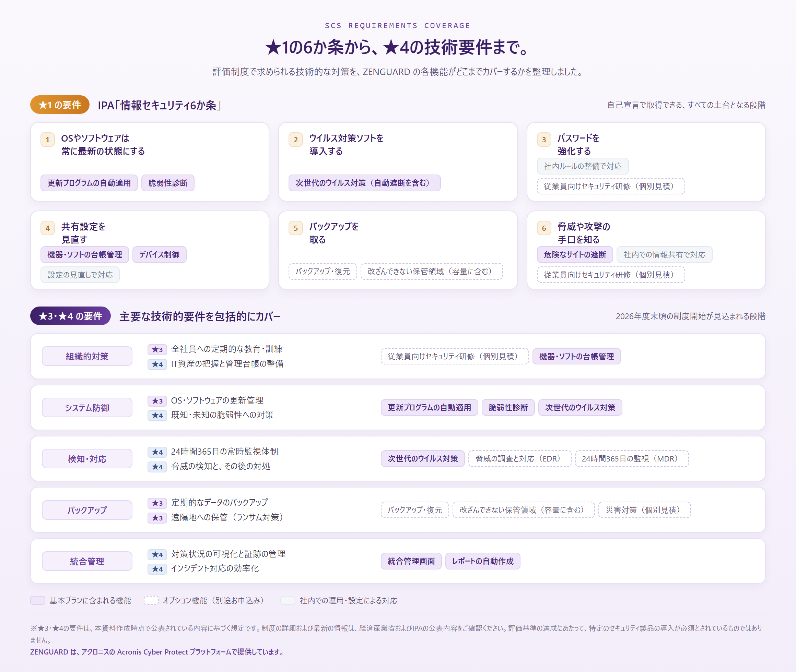Click 危険なサイトの遮断 tag

click(x=575, y=254)
